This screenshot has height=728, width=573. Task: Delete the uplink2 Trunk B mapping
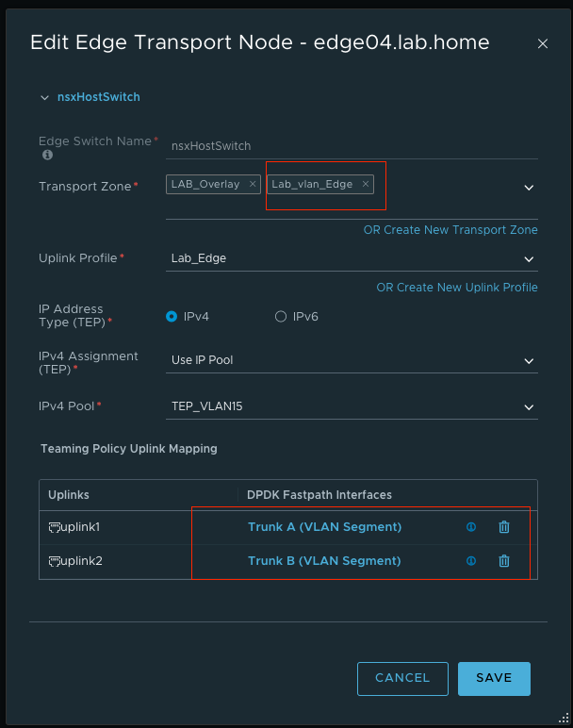[x=504, y=561]
